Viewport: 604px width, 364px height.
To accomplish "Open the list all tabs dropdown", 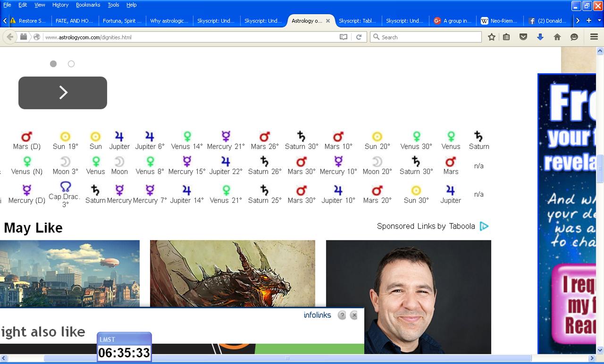I will (x=600, y=21).
